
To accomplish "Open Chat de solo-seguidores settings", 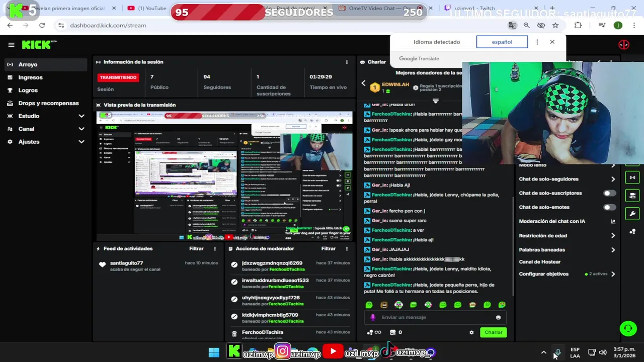I will (x=567, y=179).
